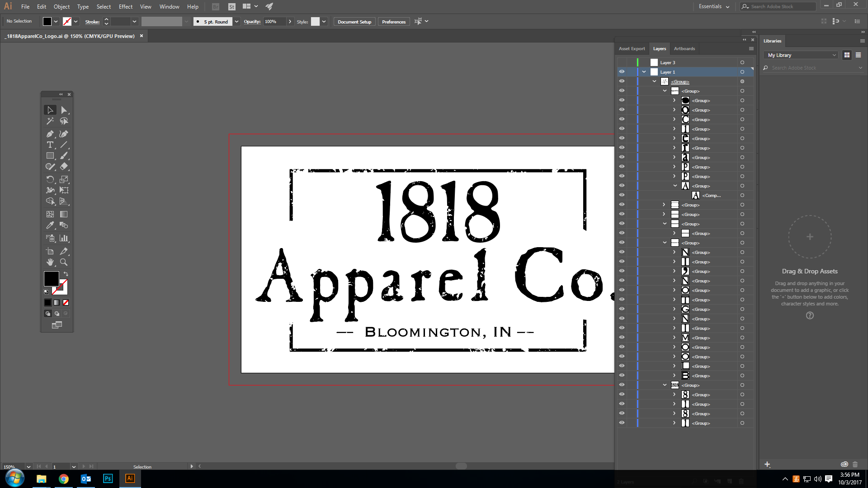The height and width of the screenshot is (488, 868).
Task: Toggle visibility of Layer 1
Action: [x=622, y=72]
